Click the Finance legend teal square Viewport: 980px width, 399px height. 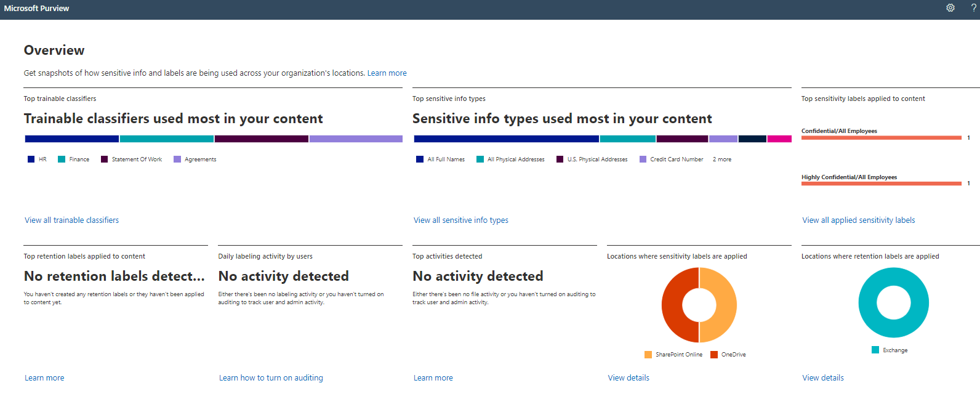pyautogui.click(x=62, y=159)
